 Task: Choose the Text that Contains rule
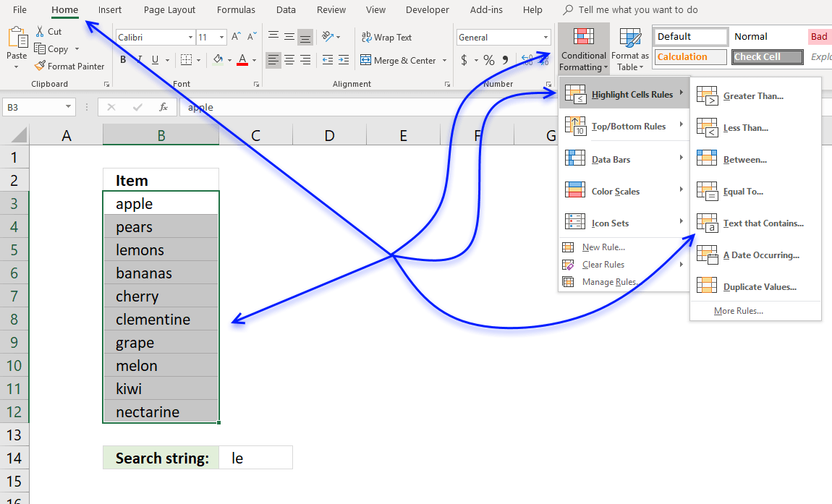755,223
